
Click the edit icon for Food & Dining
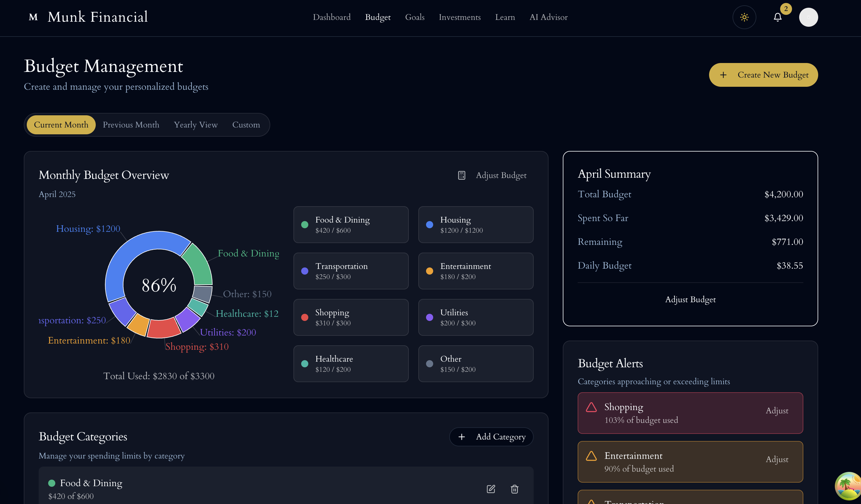tap(491, 489)
